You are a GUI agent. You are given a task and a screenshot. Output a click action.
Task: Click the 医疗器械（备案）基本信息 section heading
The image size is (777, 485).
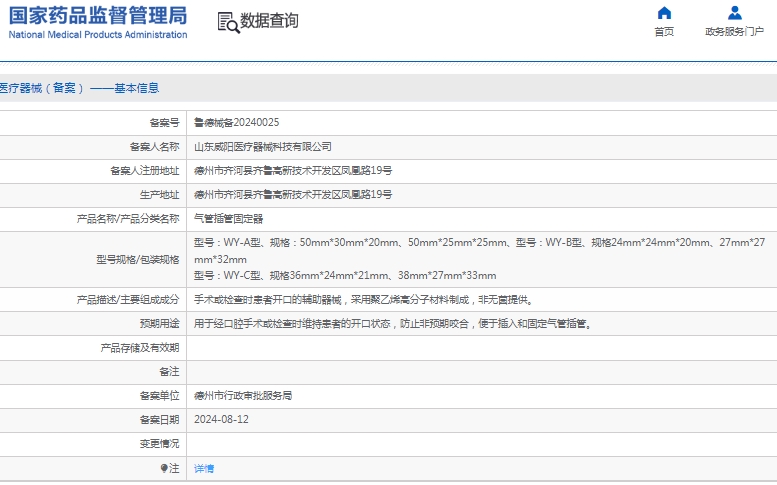(x=79, y=88)
